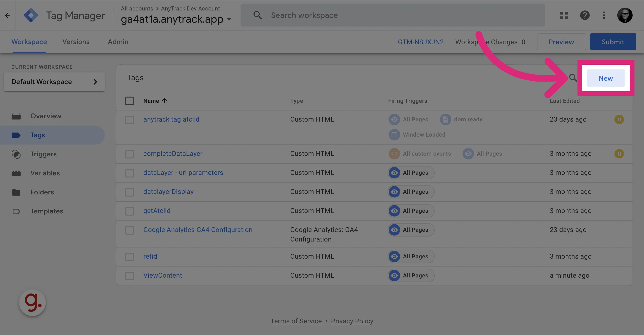This screenshot has height=335, width=644.
Task: Open the dataLayer - url parameters tag
Action: [x=183, y=173]
